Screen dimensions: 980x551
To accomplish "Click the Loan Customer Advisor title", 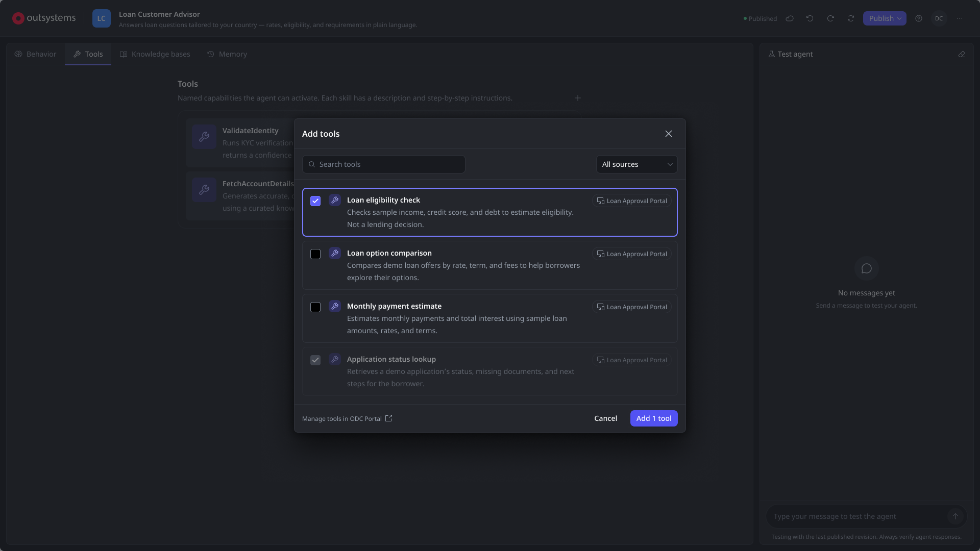I will pyautogui.click(x=159, y=14).
